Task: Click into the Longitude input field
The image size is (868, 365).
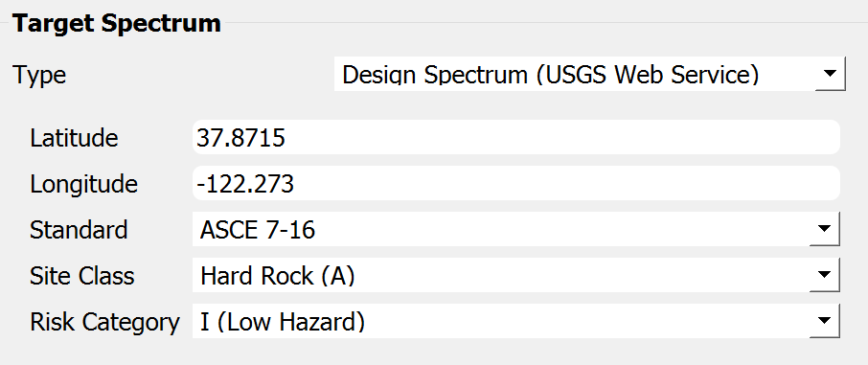Action: (x=516, y=183)
